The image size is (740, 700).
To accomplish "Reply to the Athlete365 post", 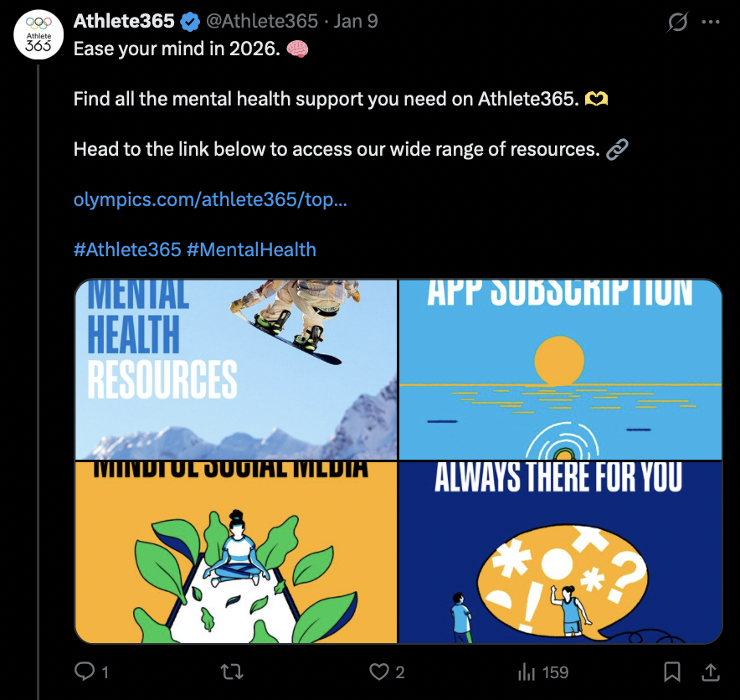I will 85,672.
